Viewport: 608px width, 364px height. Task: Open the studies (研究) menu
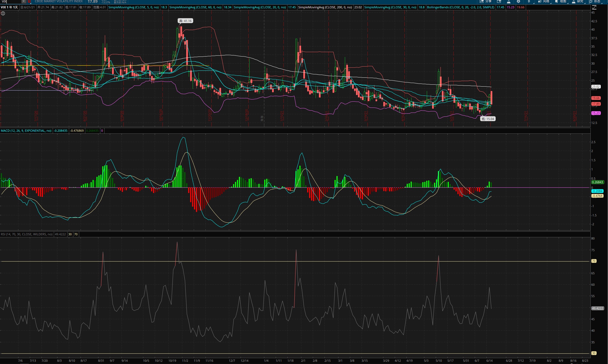click(577, 1)
